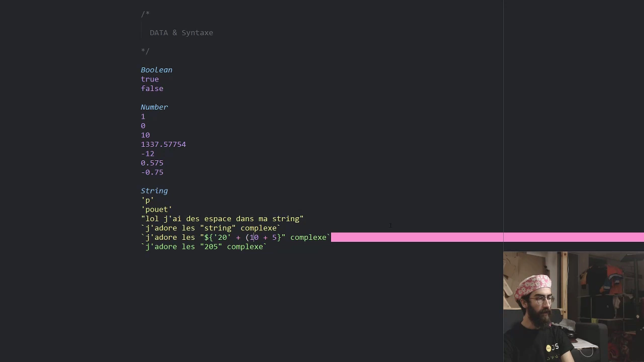This screenshot has height=362, width=644.
Task: Click the pink highlighted trailing whitespace
Action: (x=488, y=237)
